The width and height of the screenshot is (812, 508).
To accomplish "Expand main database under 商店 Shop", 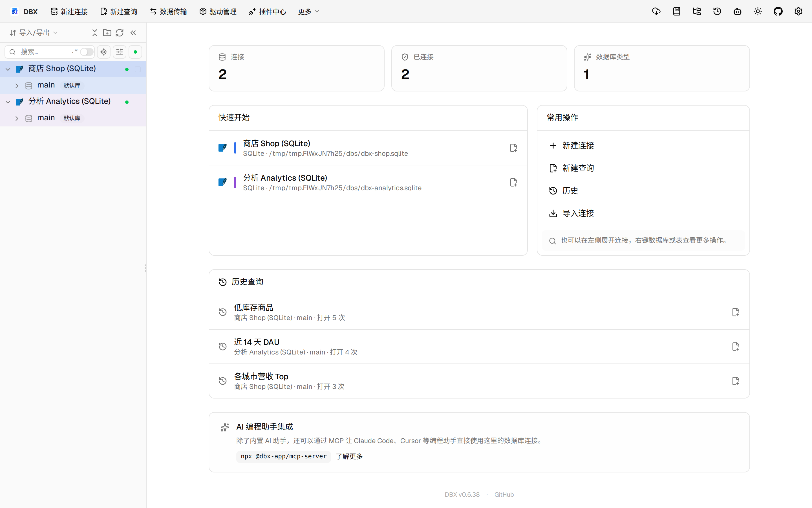I will click(17, 86).
